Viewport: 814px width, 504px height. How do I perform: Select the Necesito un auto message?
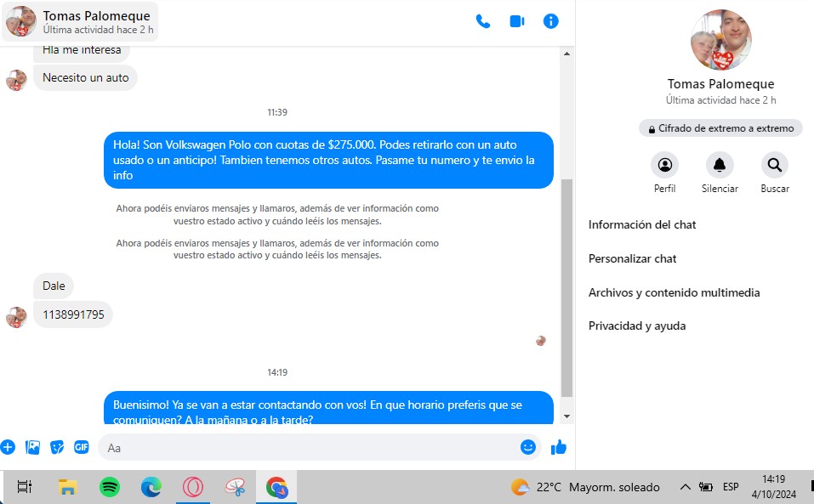pos(86,78)
